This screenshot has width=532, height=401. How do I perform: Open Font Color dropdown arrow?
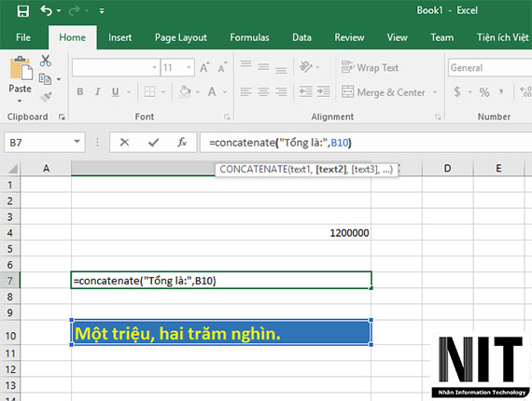(x=225, y=92)
